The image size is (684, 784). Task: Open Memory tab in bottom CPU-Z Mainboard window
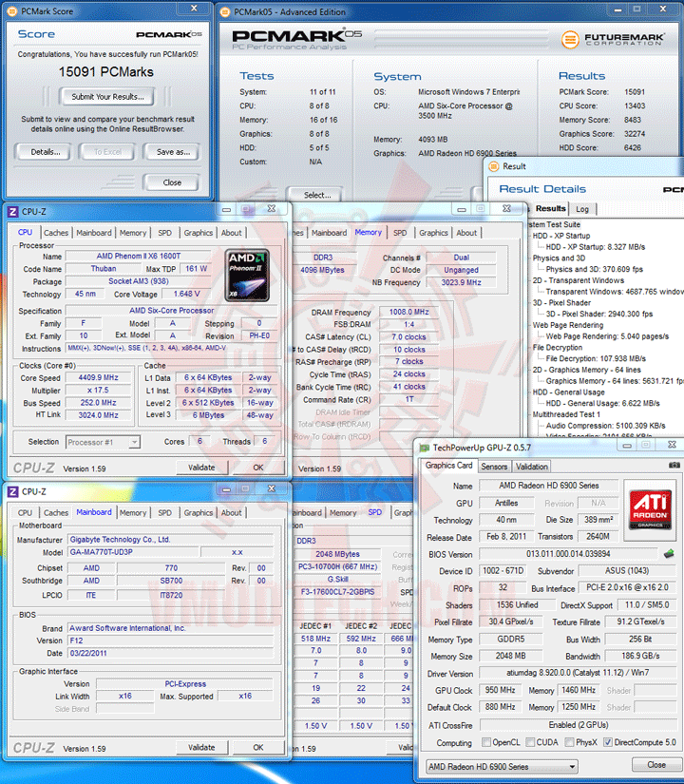132,513
